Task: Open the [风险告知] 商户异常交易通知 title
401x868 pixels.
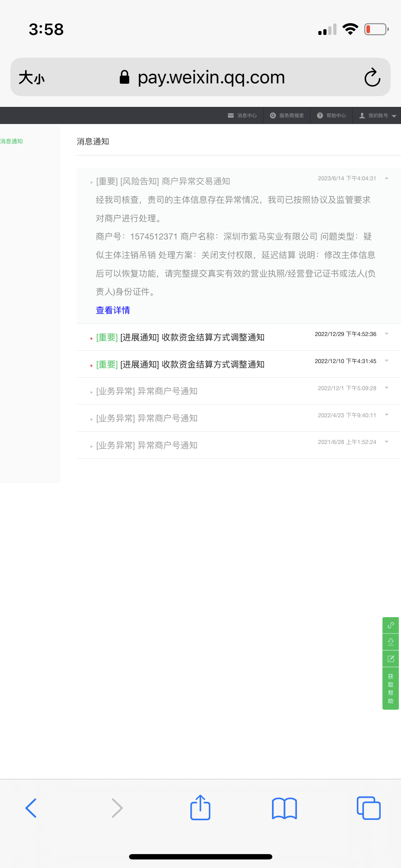Action: click(163, 181)
